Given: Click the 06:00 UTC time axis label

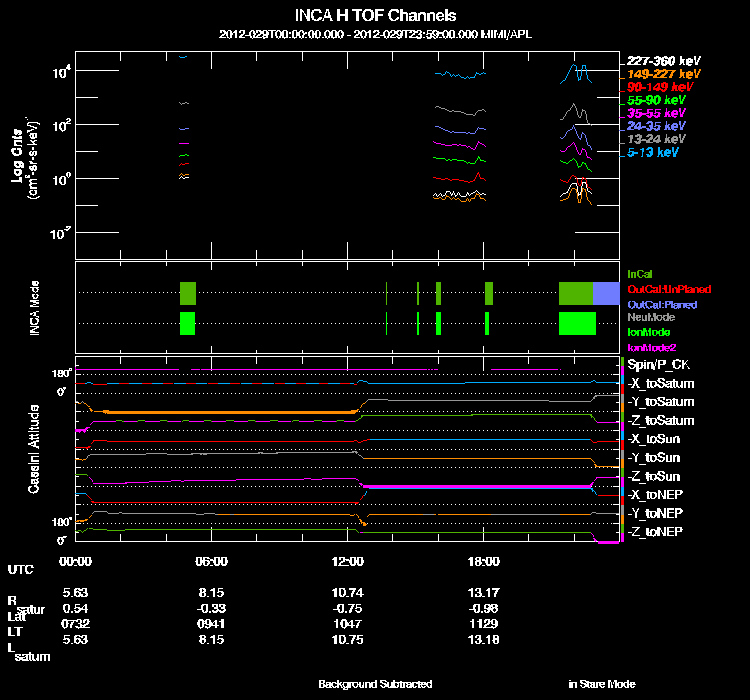Looking at the screenshot, I should [211, 561].
